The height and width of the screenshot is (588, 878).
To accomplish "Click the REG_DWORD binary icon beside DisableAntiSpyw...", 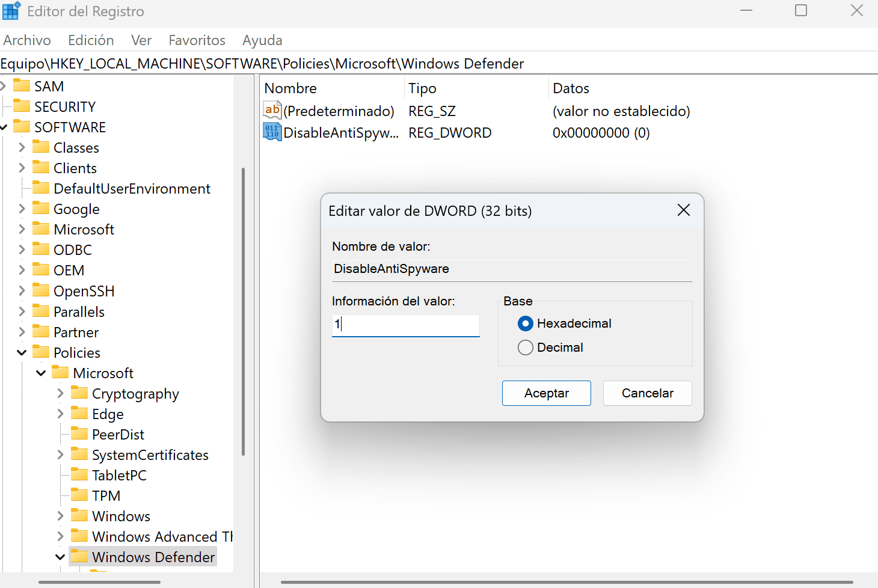I will [x=272, y=132].
